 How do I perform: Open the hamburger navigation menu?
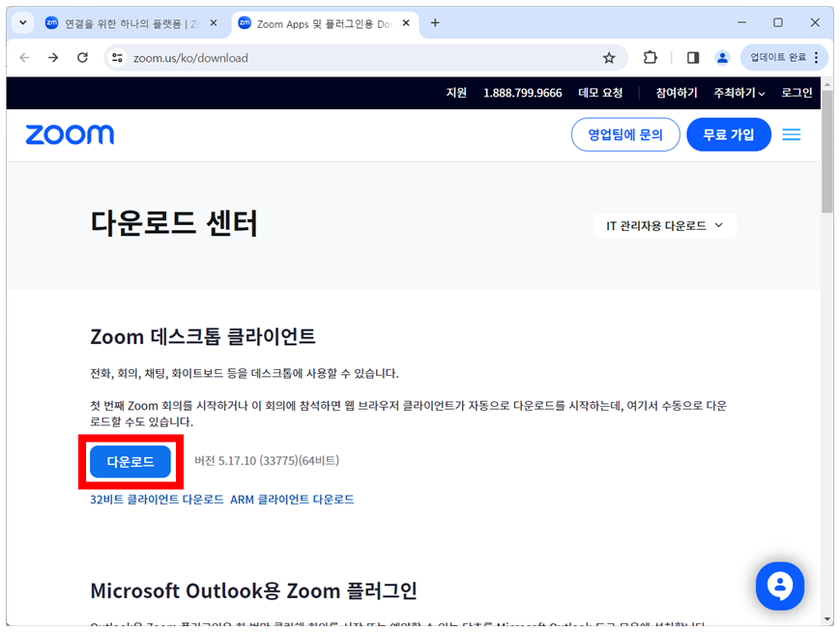pyautogui.click(x=792, y=134)
